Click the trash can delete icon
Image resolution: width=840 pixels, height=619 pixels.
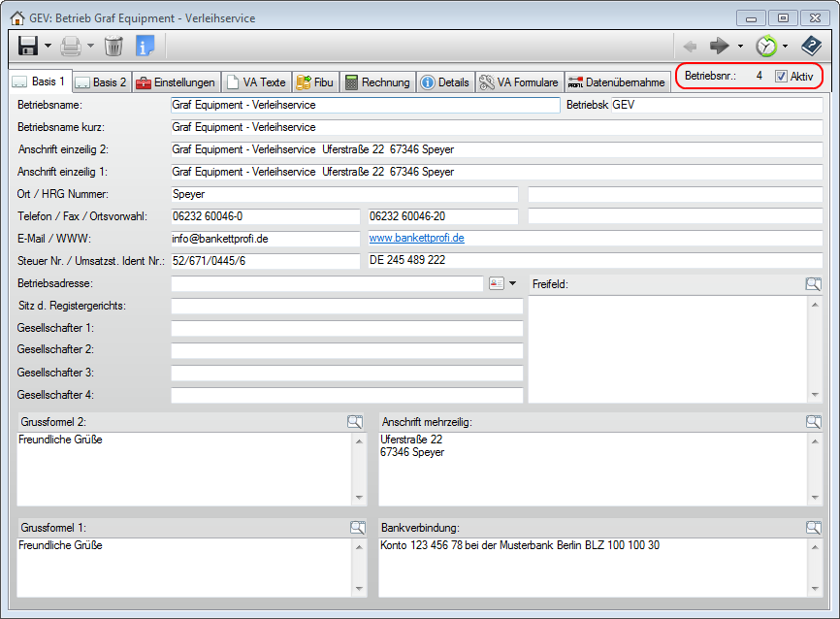click(113, 46)
